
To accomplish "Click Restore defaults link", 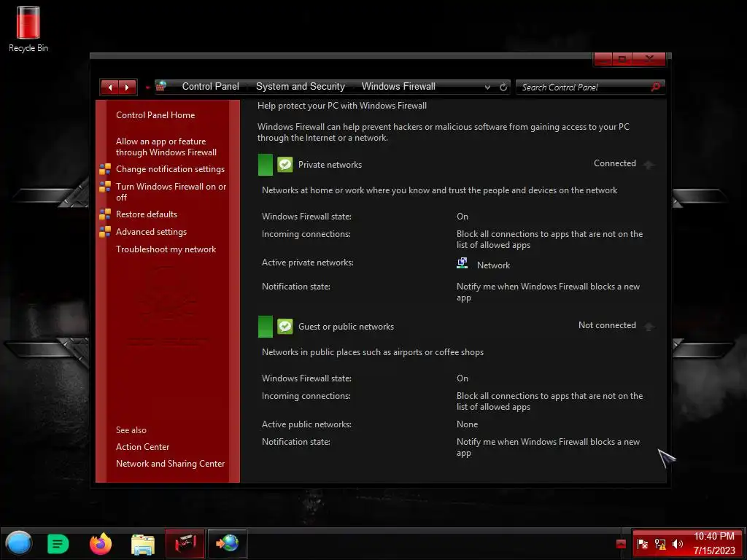I will 146,214.
